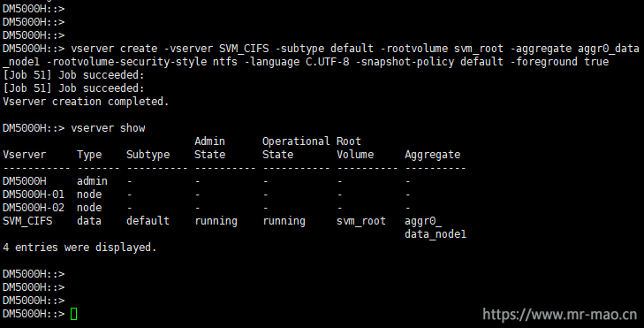Click the first '[Job 51] Job succeeded' line
644x328 pixels.
pyautogui.click(x=73, y=75)
